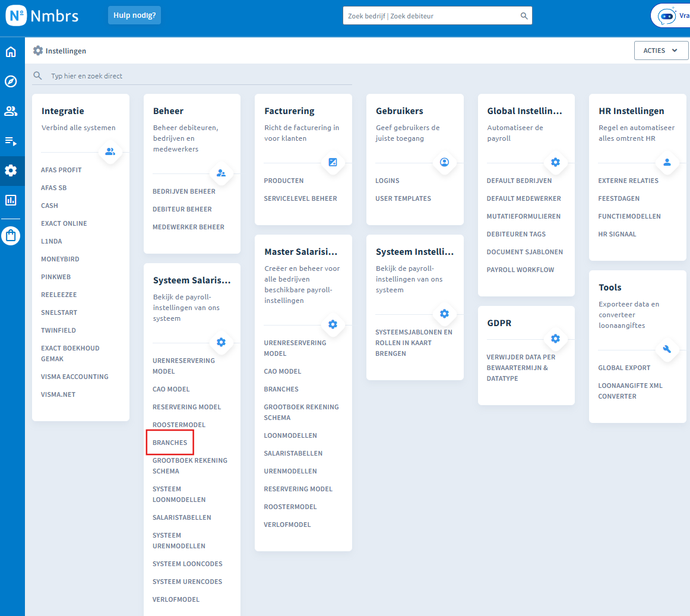Image resolution: width=690 pixels, height=616 pixels.
Task: Open VISMA EACCOUNTING integration
Action: point(75,377)
